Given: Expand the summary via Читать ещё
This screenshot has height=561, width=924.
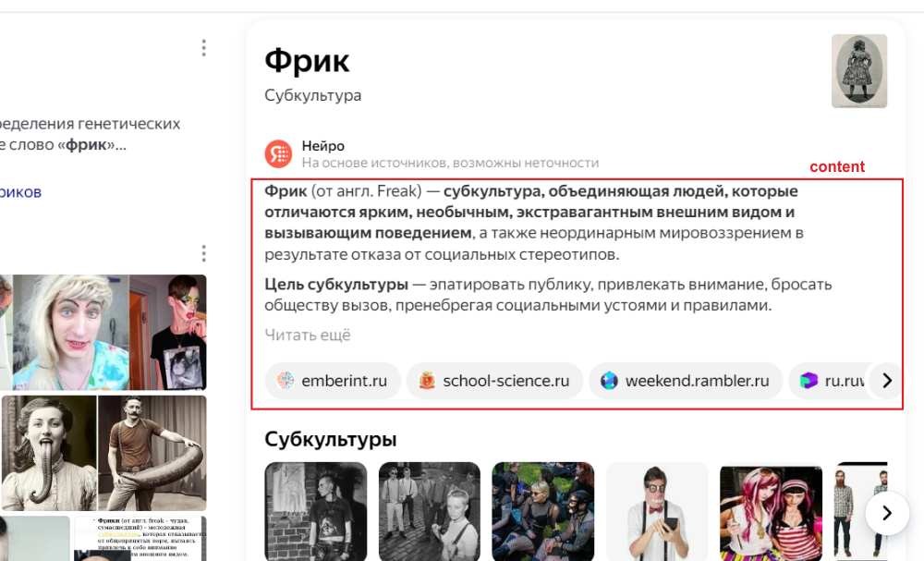Looking at the screenshot, I should 308,335.
